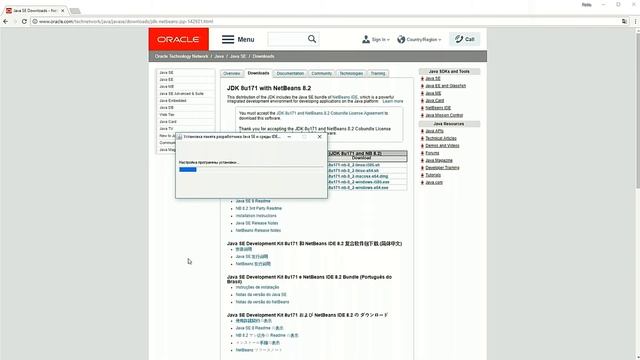The height and width of the screenshot is (360, 640).
Task: Click the search magnifier icon
Action: pyautogui.click(x=312, y=39)
